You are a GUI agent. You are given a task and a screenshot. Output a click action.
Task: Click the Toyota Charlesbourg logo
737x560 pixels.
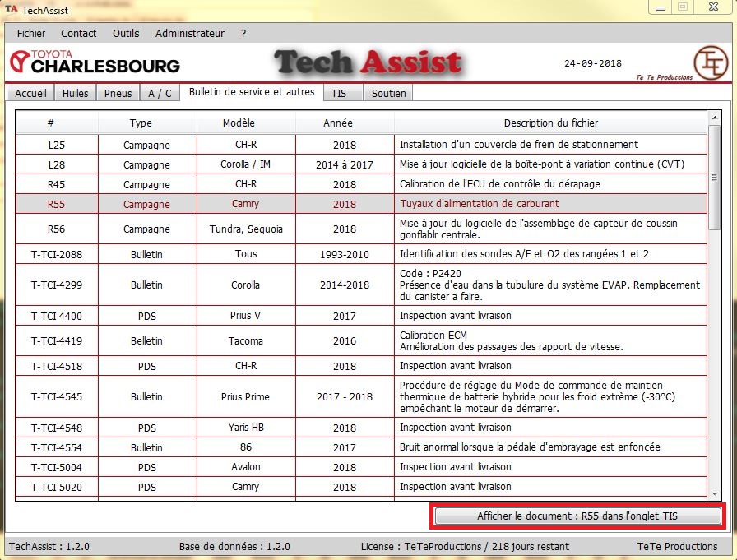[95, 62]
